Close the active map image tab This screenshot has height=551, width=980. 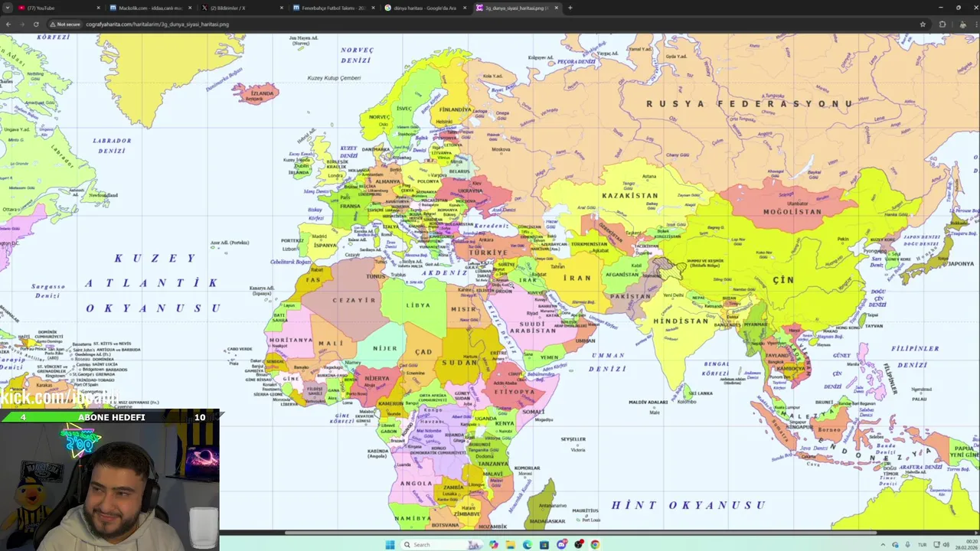(557, 8)
